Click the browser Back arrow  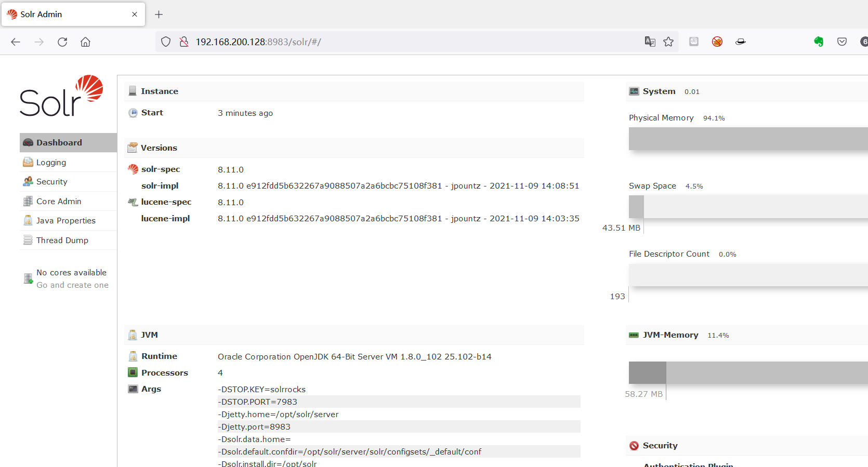16,42
